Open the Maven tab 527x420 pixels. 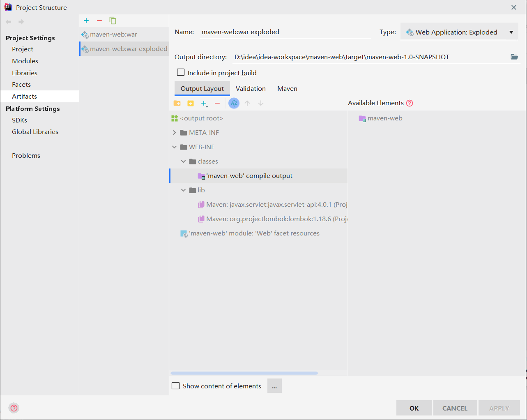(287, 88)
